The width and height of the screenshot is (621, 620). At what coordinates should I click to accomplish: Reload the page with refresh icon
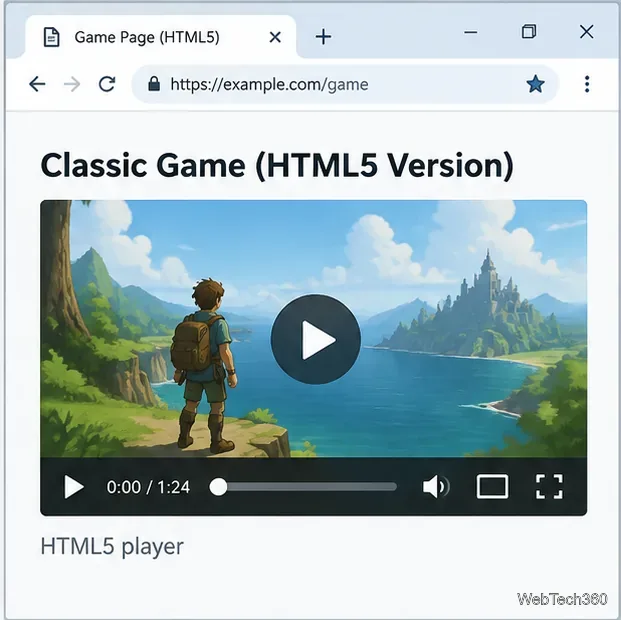pyautogui.click(x=107, y=84)
